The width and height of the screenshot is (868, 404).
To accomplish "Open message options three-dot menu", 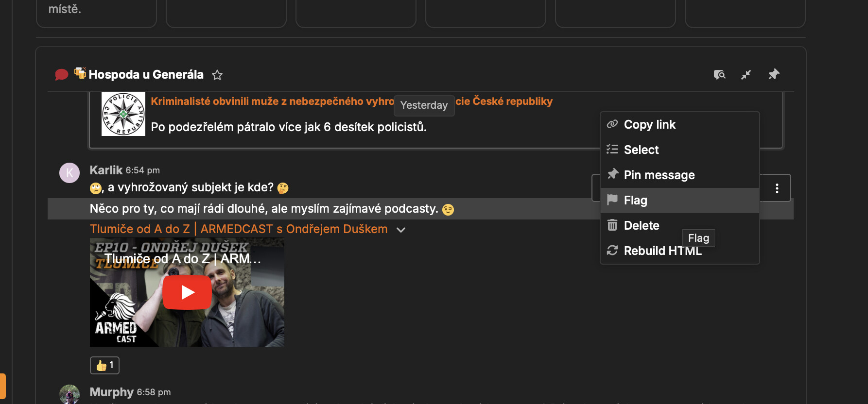I will tap(777, 188).
